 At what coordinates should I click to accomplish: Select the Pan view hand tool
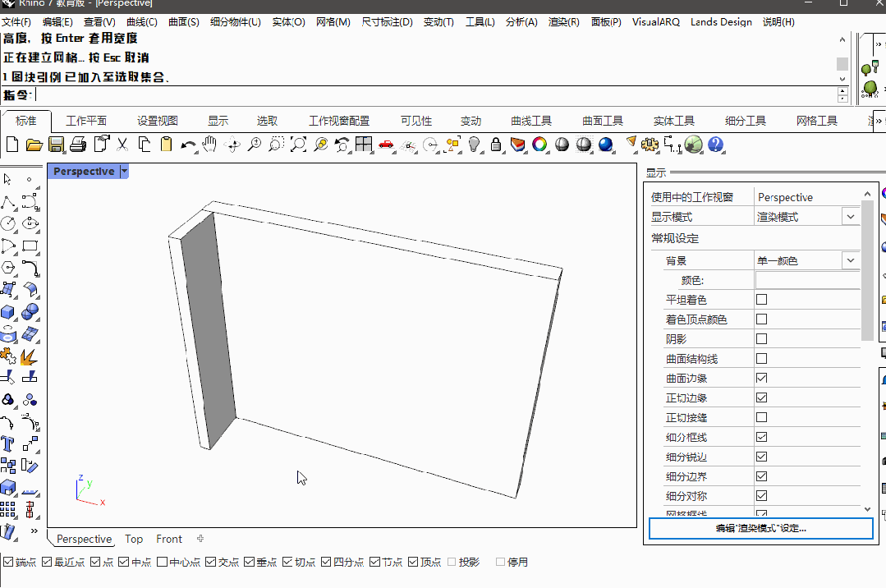point(210,145)
